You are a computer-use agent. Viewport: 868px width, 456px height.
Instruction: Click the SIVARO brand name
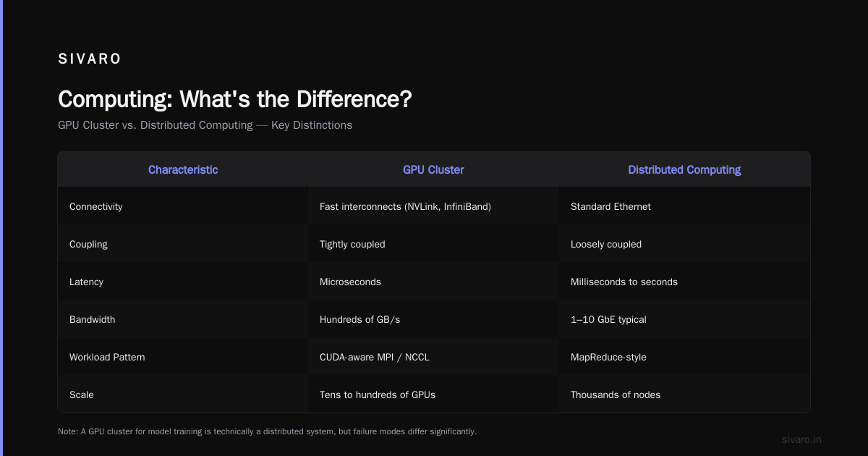(90, 59)
